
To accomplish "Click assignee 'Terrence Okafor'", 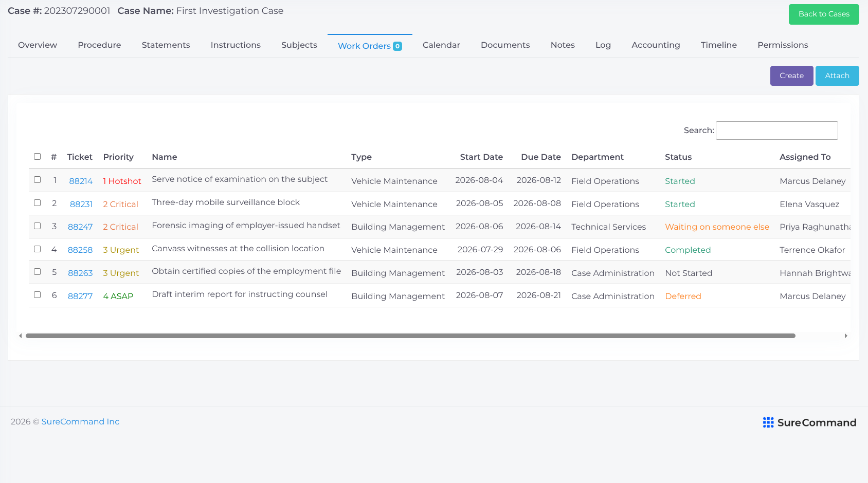I will 812,250.
